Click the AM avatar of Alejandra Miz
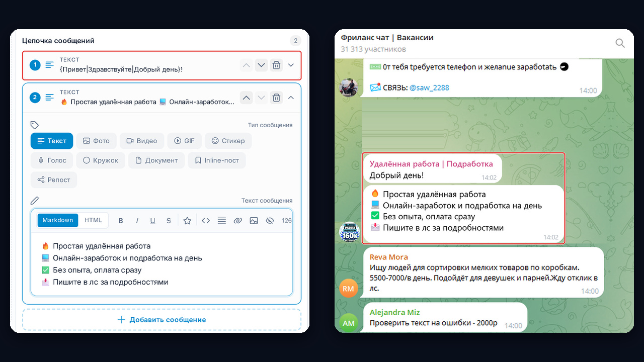Viewport: 644px width, 362px height. click(x=349, y=323)
